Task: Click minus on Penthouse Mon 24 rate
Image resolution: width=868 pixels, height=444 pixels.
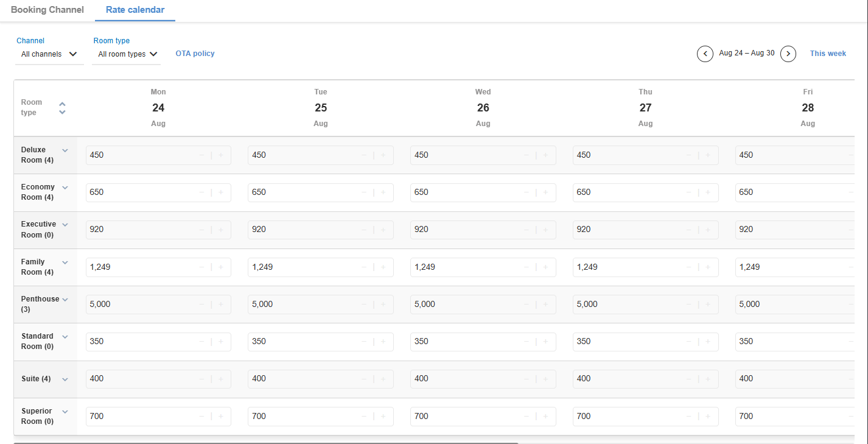Action: (x=202, y=304)
